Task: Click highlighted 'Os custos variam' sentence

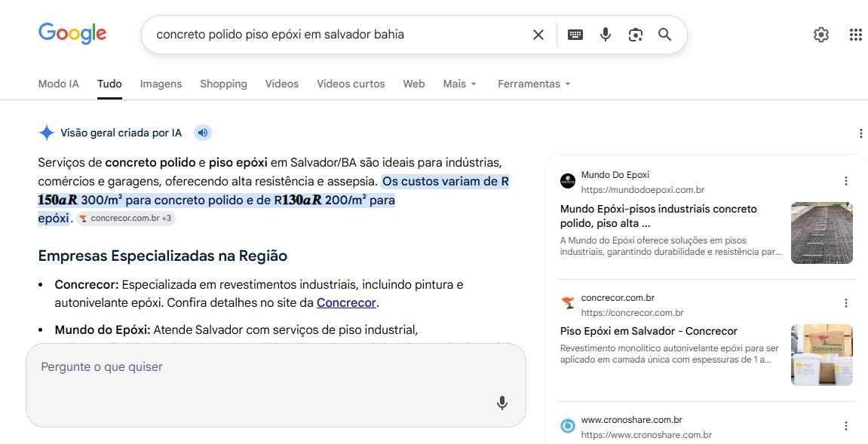Action: click(274, 200)
